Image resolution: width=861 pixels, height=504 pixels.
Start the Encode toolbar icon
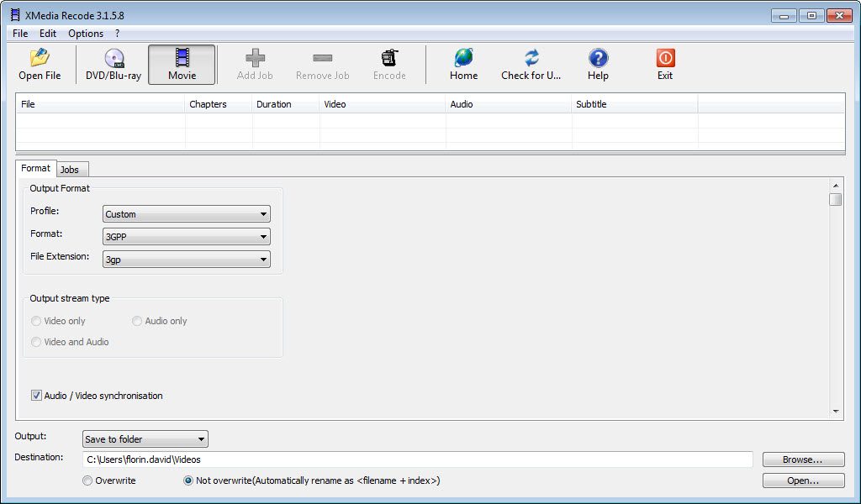click(389, 58)
